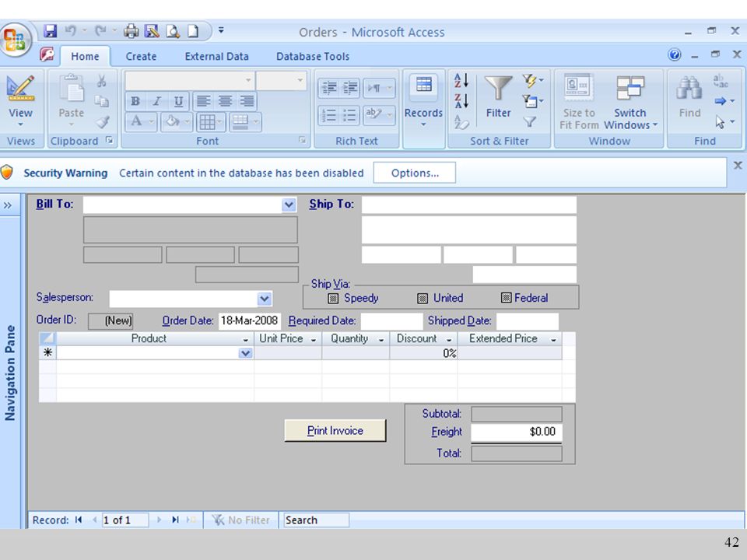Switch to the Home tab
Viewport: 747px width, 560px height.
click(x=85, y=56)
